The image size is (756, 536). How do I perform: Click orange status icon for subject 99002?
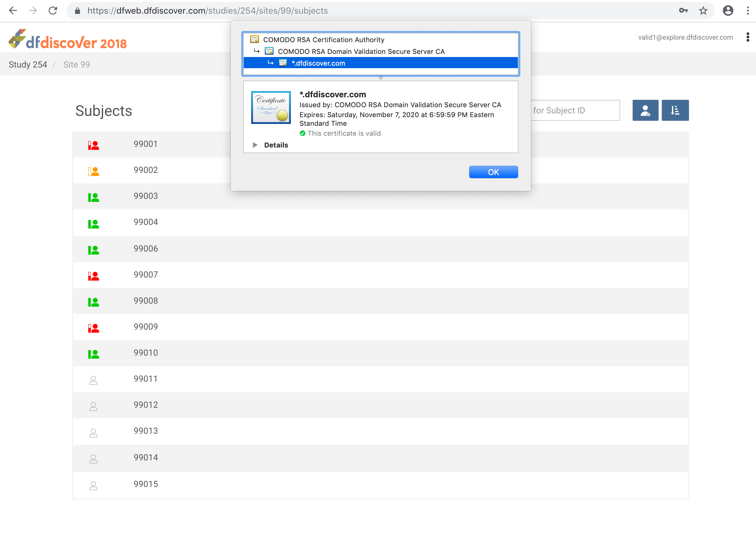(93, 171)
